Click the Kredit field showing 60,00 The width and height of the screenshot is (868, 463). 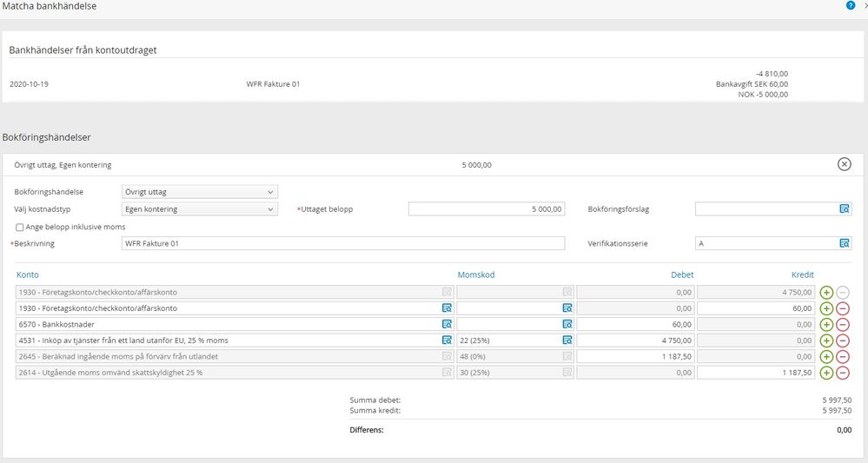(756, 308)
